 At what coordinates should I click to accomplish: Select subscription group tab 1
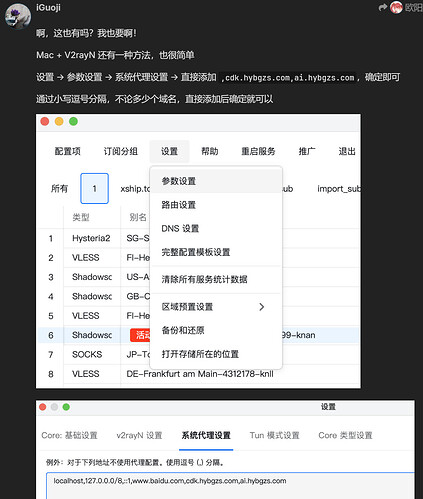click(x=94, y=188)
